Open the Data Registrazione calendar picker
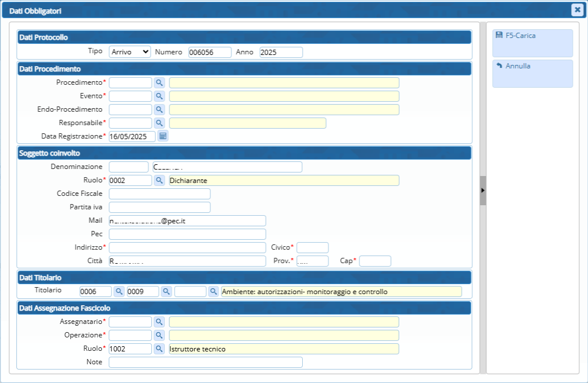 pyautogui.click(x=163, y=136)
